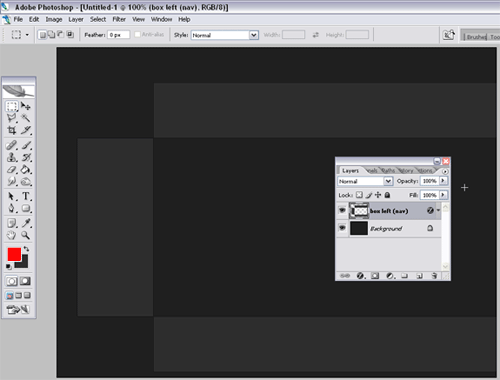The height and width of the screenshot is (380, 500).
Task: Swap foreground and background colors
Action: (26, 249)
